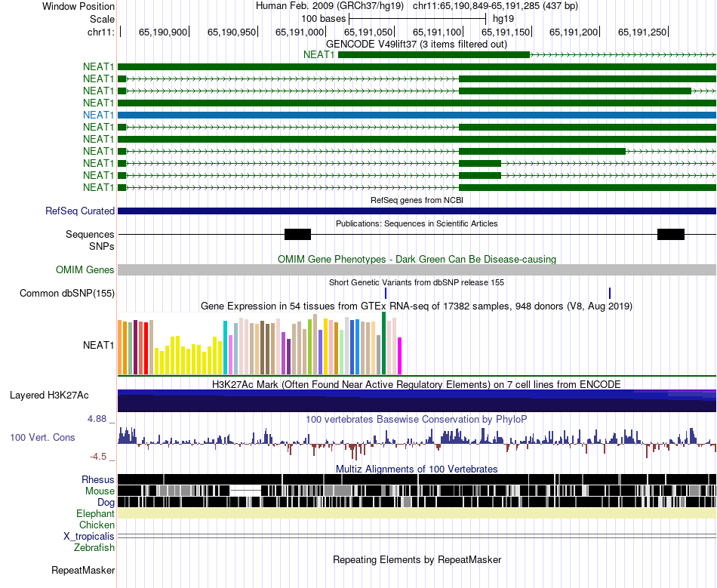Viewport: 717px width, 588px height.
Task: Select the RefSeq Curated track label
Action: tap(79, 211)
